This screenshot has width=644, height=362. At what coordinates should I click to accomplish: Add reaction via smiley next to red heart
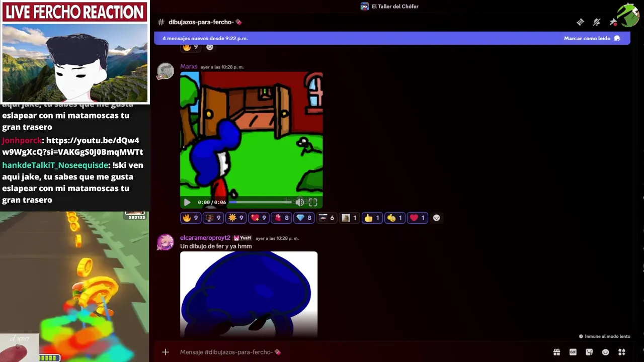point(437,218)
